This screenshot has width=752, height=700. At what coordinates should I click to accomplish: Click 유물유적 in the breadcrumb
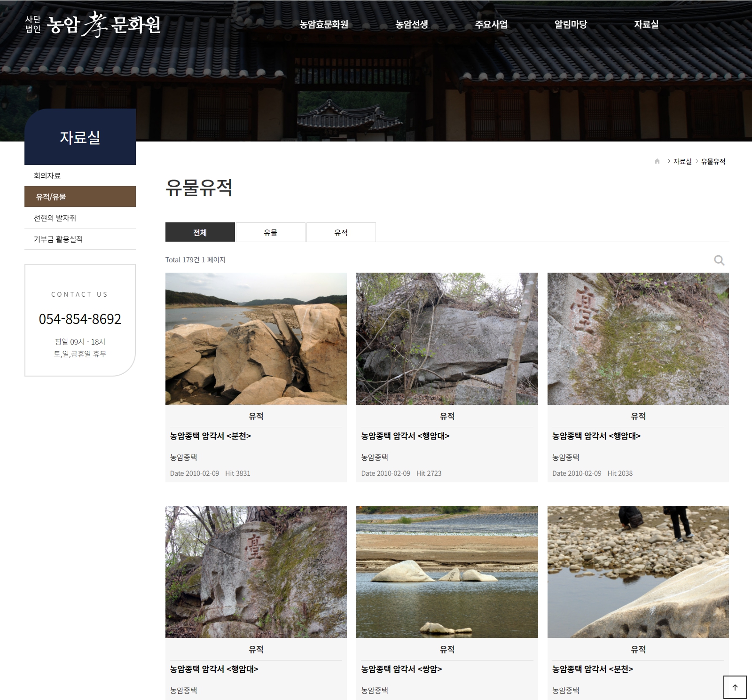click(x=713, y=161)
